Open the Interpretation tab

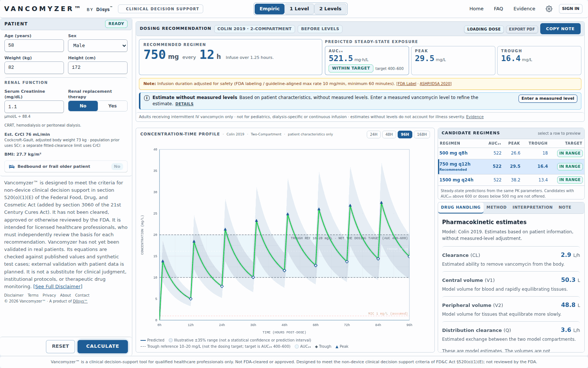coord(532,208)
